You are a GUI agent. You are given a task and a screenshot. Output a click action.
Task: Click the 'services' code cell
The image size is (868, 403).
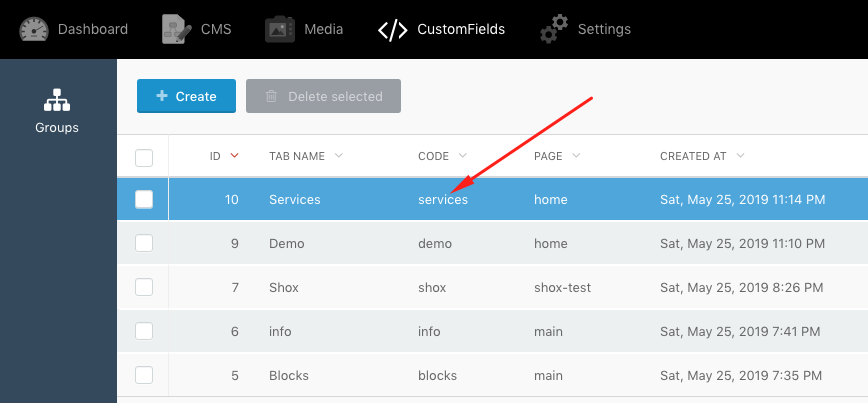443,199
